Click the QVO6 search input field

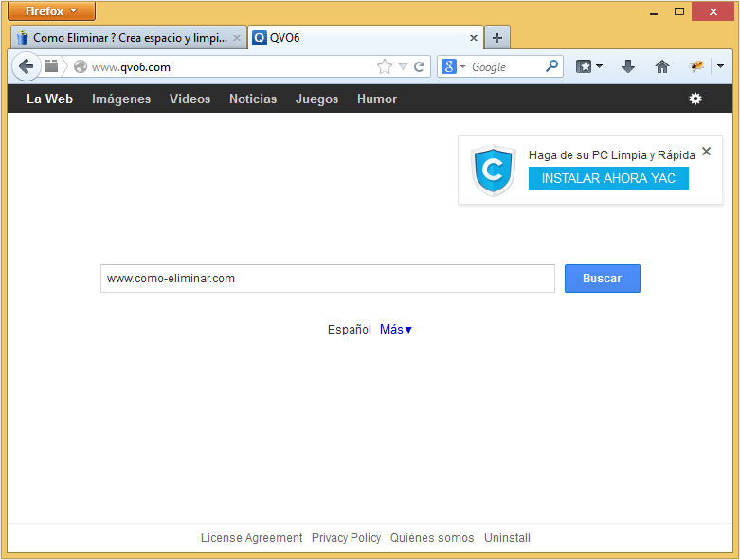[328, 279]
